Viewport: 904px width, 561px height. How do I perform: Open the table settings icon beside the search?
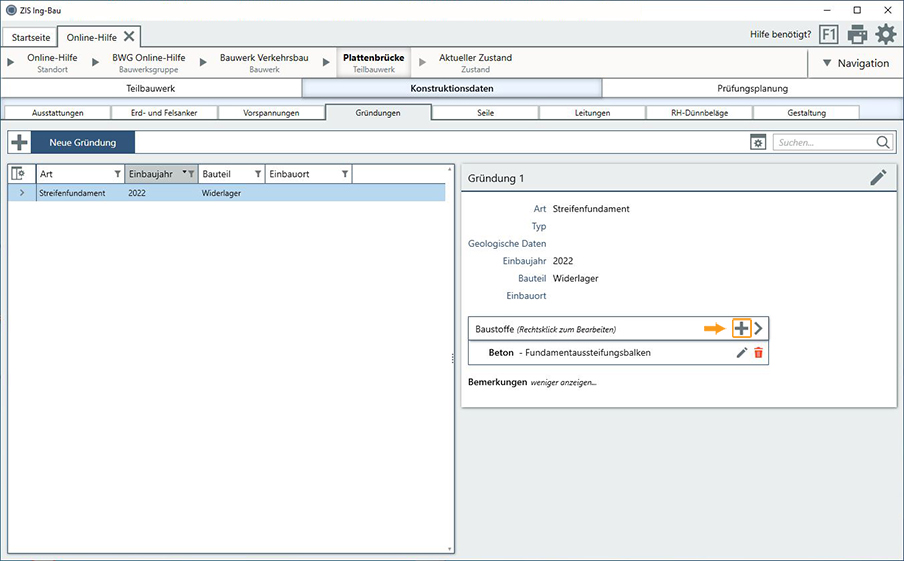click(x=758, y=143)
